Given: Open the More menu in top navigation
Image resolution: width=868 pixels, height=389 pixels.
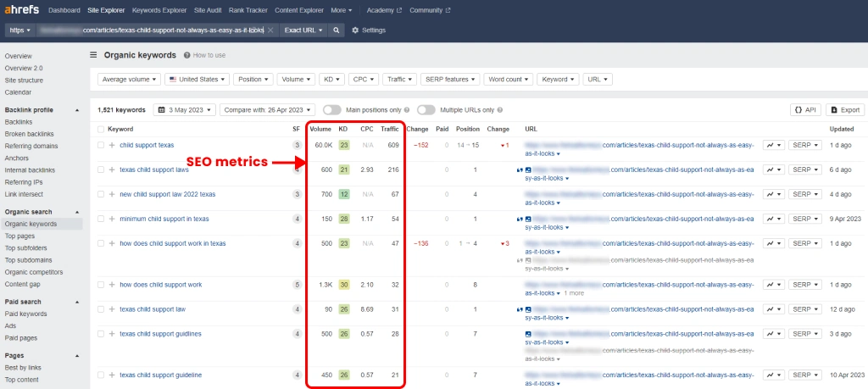Looking at the screenshot, I should pyautogui.click(x=341, y=10).
